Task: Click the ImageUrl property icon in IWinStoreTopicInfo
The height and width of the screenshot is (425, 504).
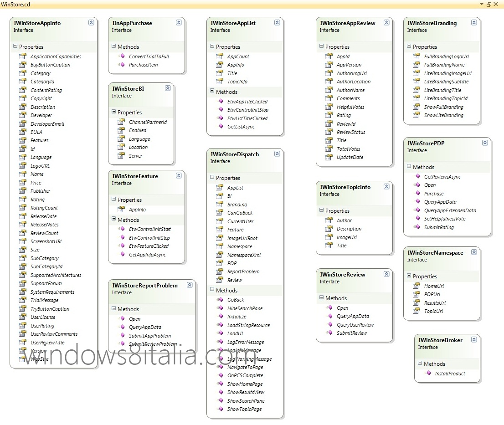Action: pyautogui.click(x=329, y=237)
